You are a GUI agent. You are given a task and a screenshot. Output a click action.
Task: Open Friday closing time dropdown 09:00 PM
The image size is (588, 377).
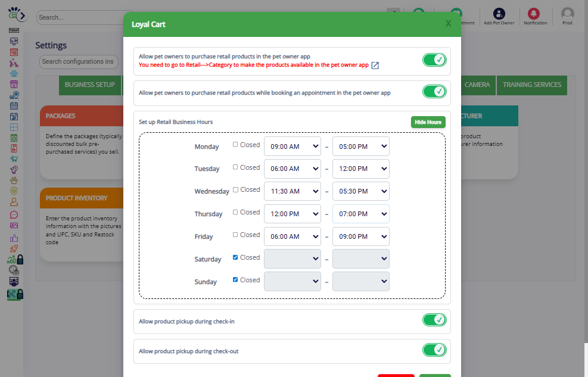click(361, 236)
